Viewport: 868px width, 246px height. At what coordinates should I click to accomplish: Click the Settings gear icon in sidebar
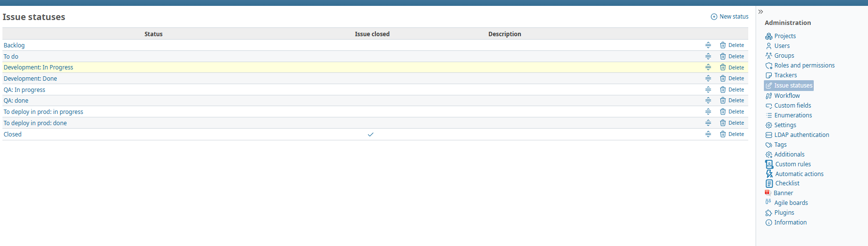click(x=769, y=125)
